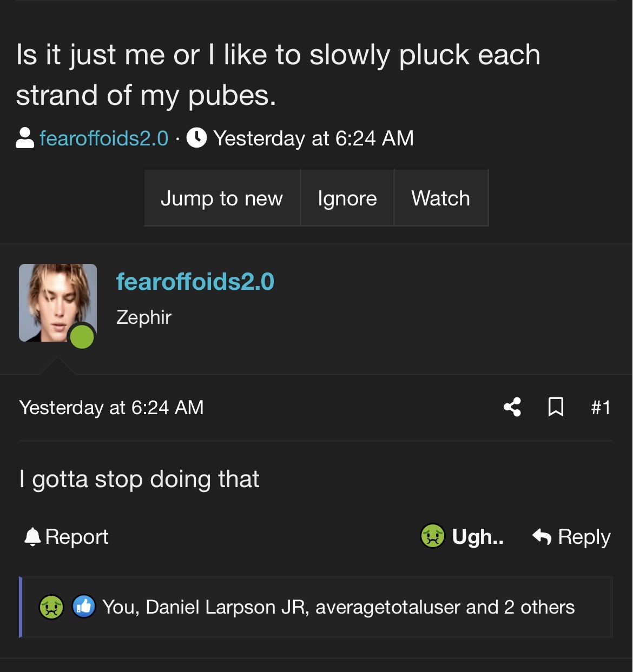
Task: Jump to new posts in thread
Action: click(x=222, y=198)
